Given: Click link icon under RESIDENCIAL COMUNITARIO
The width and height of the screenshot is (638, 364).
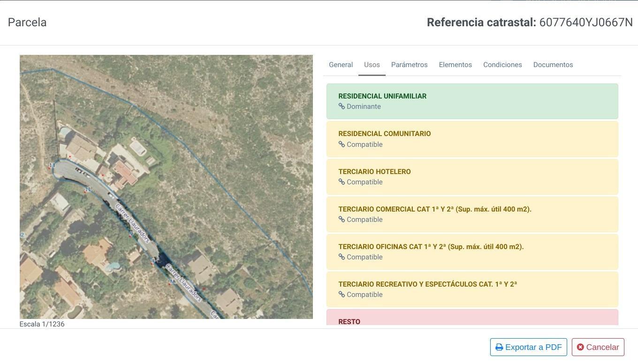Looking at the screenshot, I should point(342,144).
